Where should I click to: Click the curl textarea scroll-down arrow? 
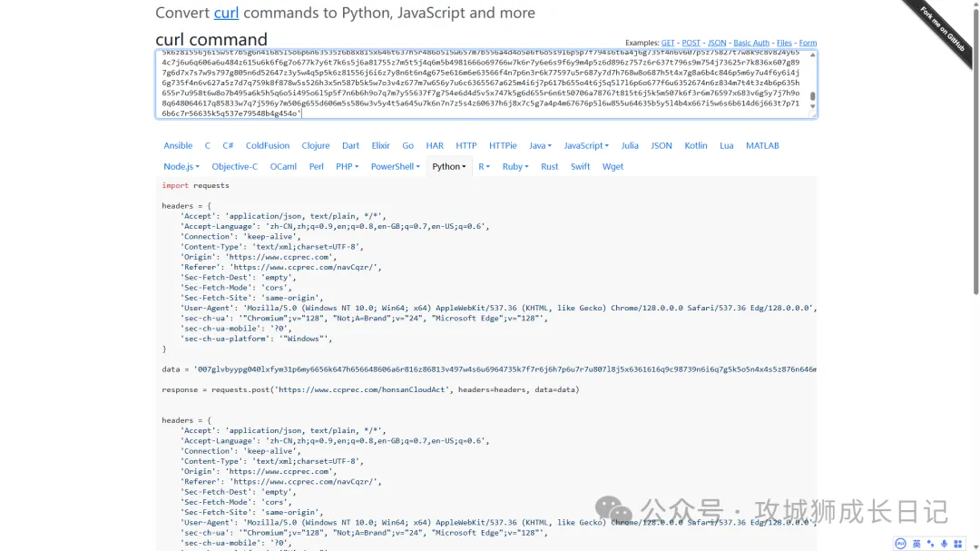pyautogui.click(x=812, y=106)
